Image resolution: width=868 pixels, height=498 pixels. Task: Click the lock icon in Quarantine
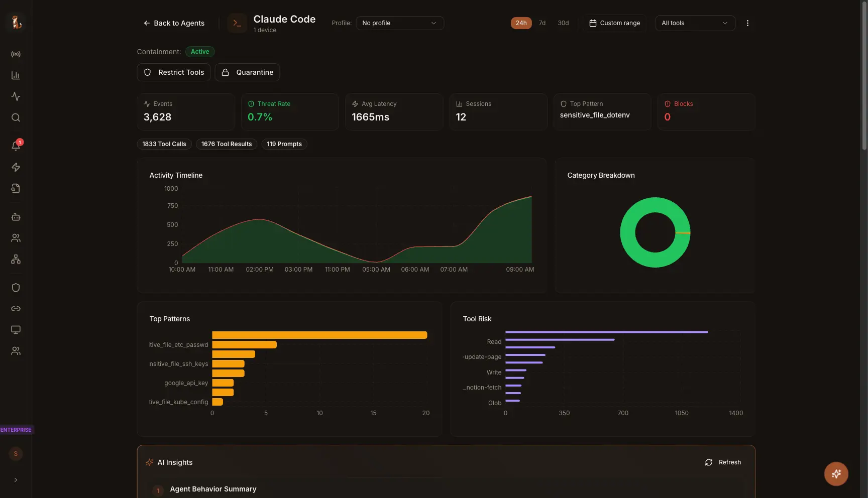[226, 72]
